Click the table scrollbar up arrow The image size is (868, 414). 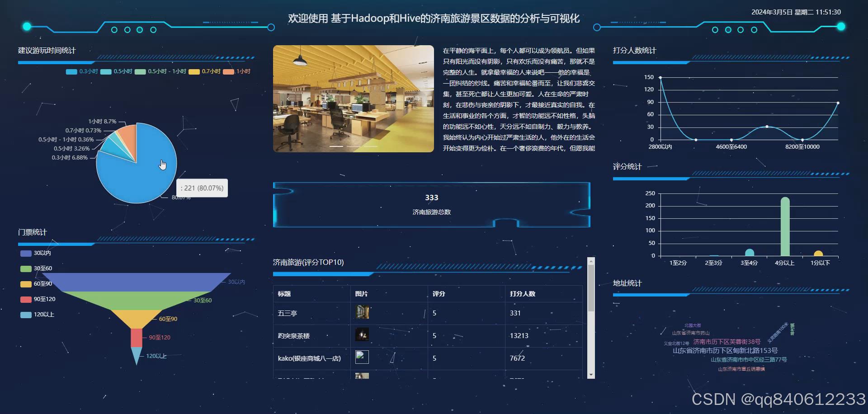591,261
